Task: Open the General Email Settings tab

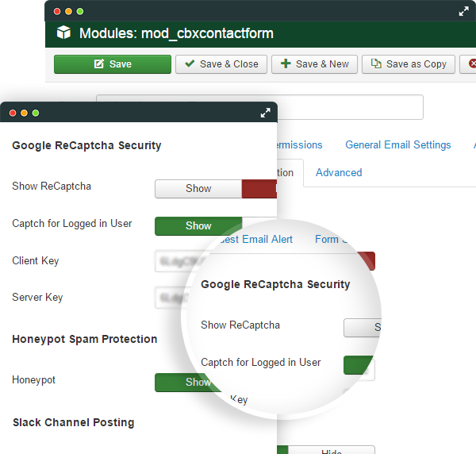Action: pos(398,145)
